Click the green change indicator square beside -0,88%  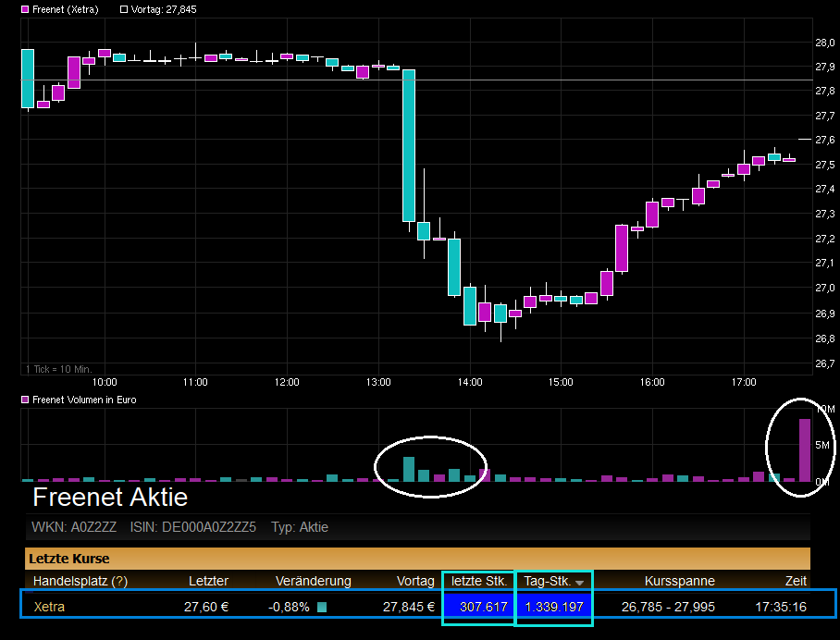(x=321, y=607)
